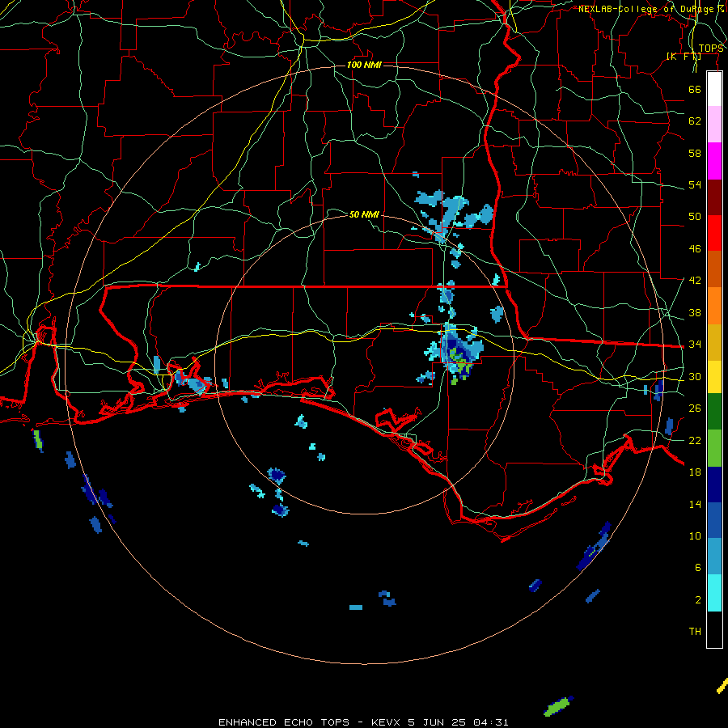Click the light pink legend swatch
Image resolution: width=728 pixels, height=728 pixels.
714,125
